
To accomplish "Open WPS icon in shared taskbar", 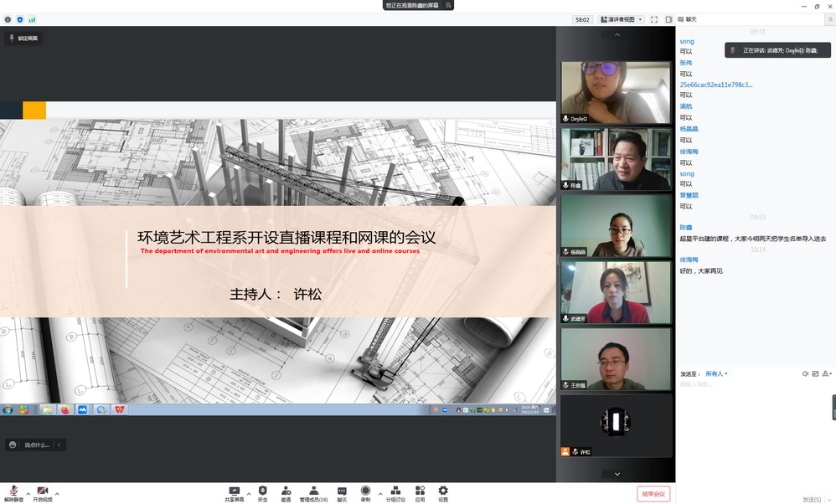I will (x=120, y=409).
